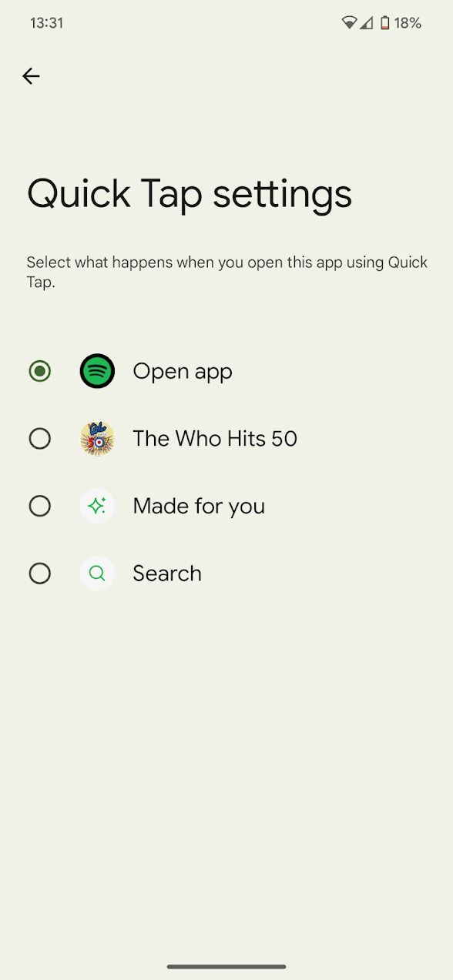Tap the Quick Tap description text
The width and height of the screenshot is (453, 980).
tap(226, 271)
